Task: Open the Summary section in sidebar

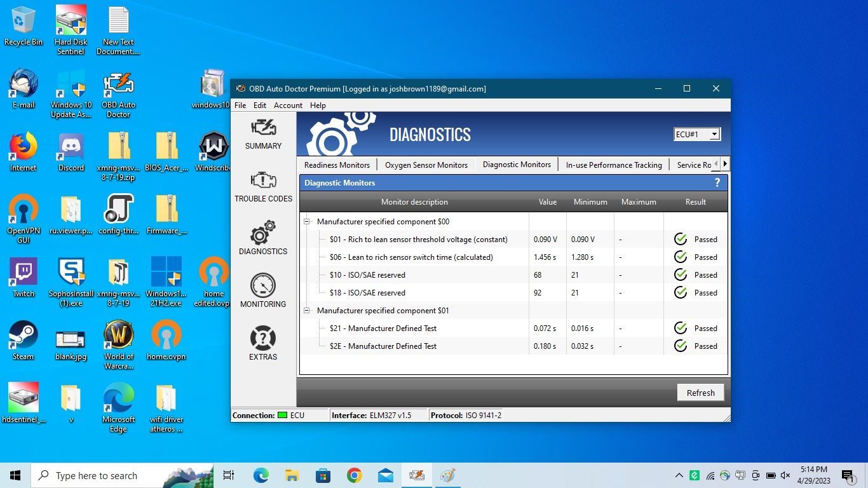Action: pos(263,133)
